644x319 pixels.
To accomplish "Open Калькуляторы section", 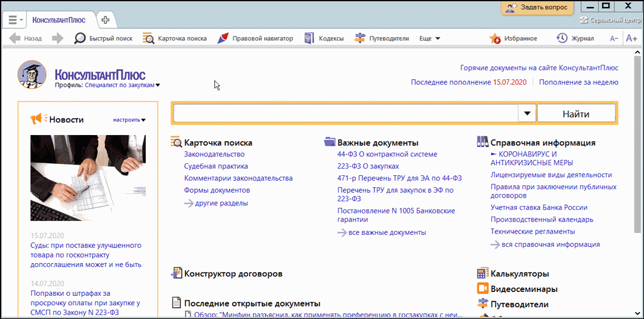I will point(520,274).
